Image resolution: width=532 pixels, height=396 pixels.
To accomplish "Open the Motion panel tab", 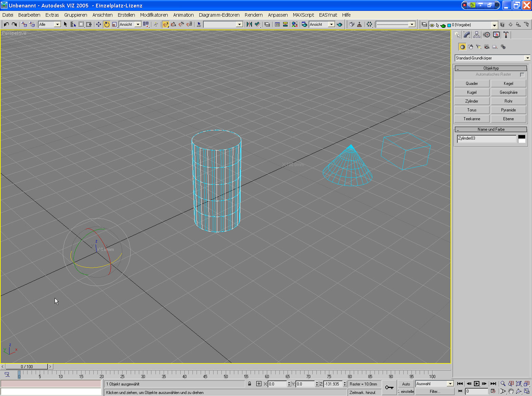I will pyautogui.click(x=487, y=35).
